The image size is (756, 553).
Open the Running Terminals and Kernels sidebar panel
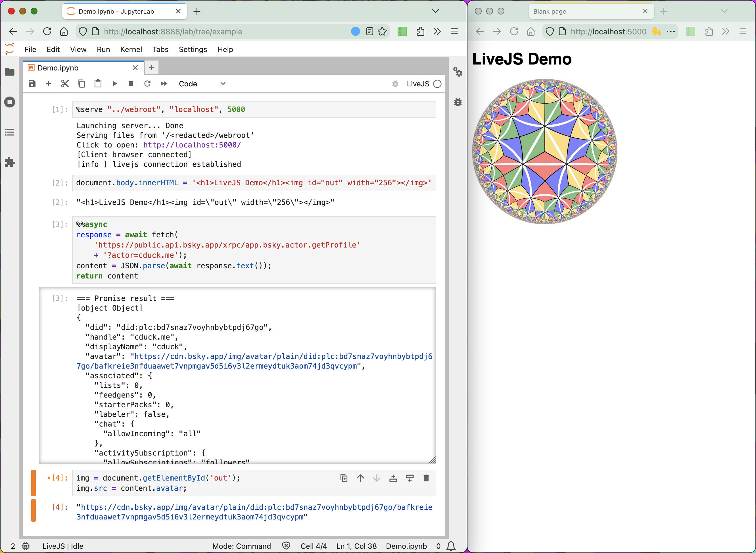(x=10, y=102)
